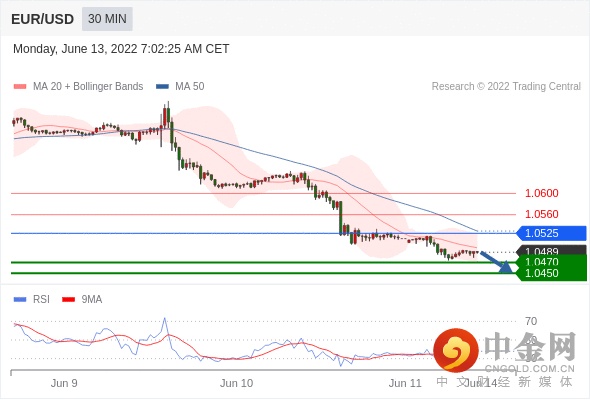This screenshot has height=400, width=590.
Task: Toggle MA 20 + Bollinger Bands legend swatch
Action: (x=20, y=87)
